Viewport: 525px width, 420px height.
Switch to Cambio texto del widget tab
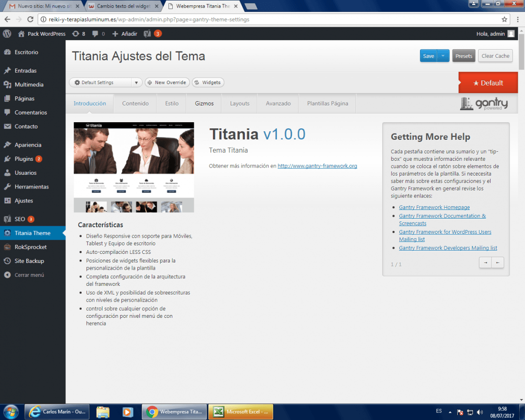tap(124, 6)
